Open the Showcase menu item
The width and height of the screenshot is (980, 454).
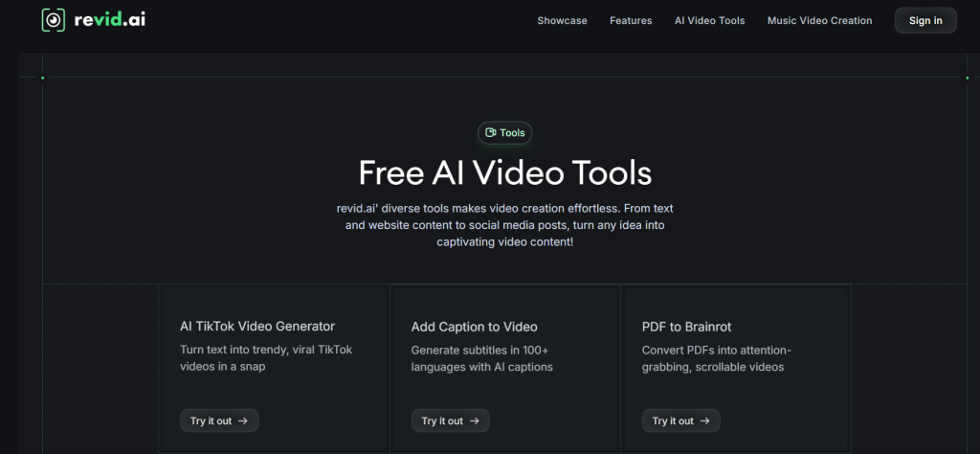[562, 20]
